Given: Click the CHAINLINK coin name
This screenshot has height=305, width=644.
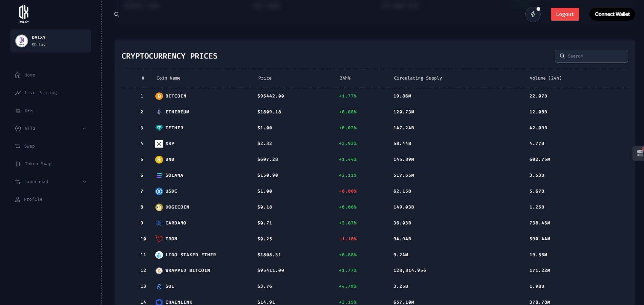Looking at the screenshot, I should tap(179, 302).
